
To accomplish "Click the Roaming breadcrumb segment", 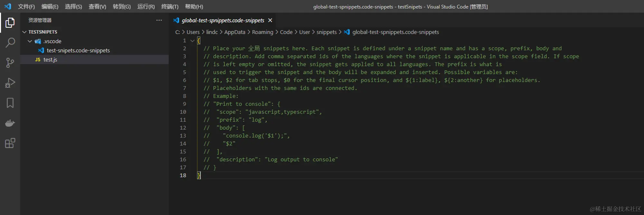I will coord(262,32).
